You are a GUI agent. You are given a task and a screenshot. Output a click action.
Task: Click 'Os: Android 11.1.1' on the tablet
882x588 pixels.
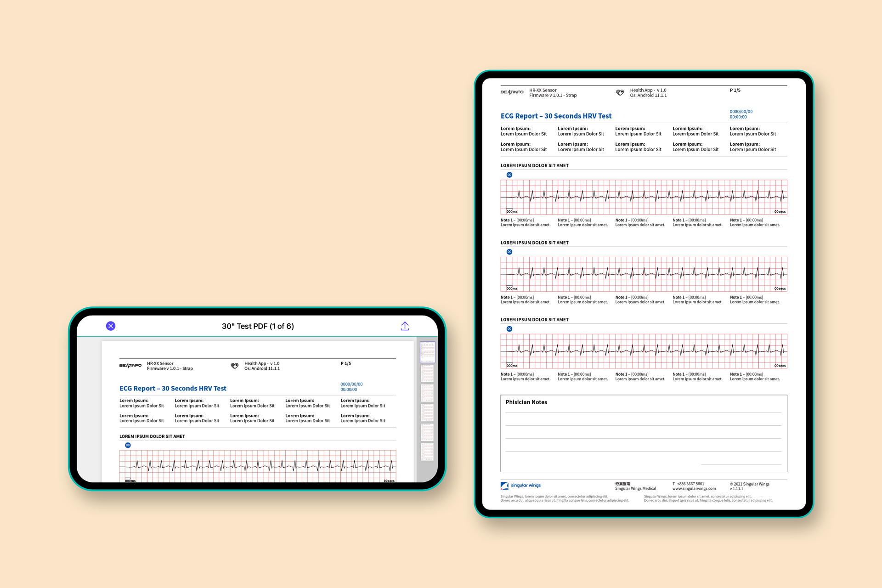pos(648,95)
